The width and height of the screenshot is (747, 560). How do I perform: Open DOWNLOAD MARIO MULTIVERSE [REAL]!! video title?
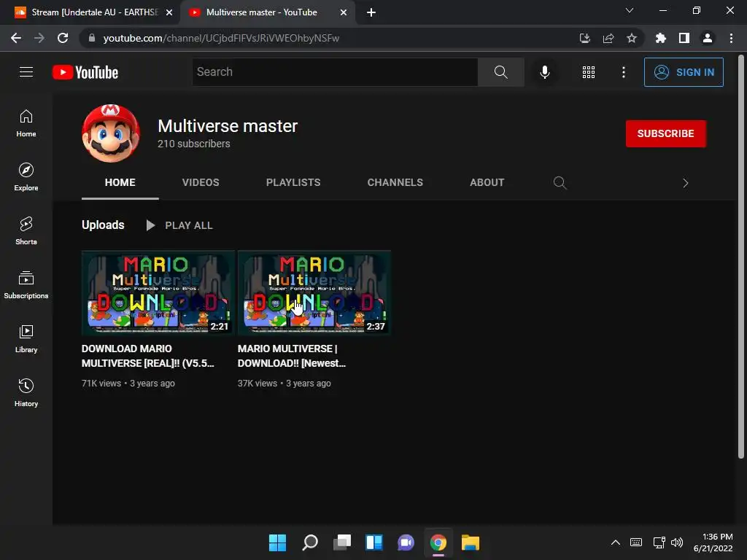coord(147,356)
